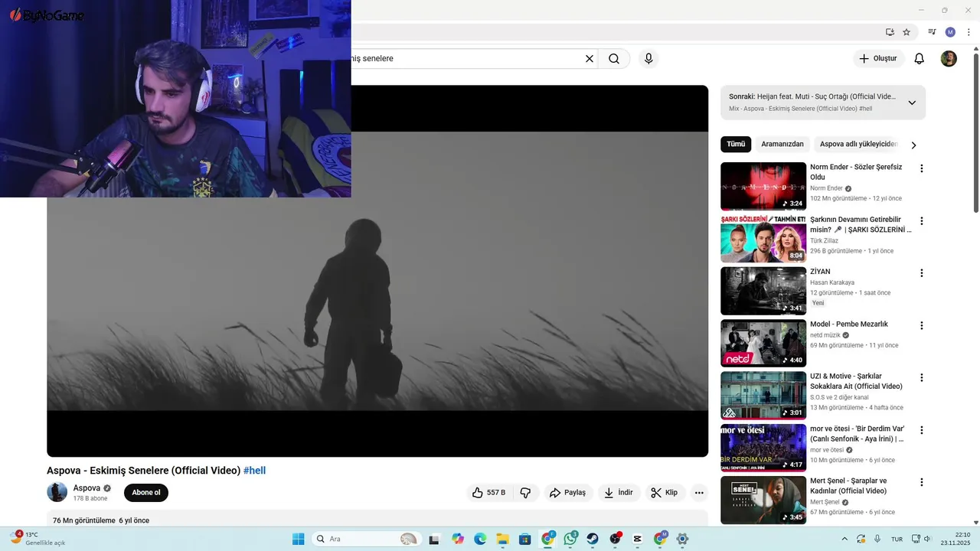Expand the Sonraki mix queue chevron
Viewport: 980px width, 551px height.
(x=912, y=103)
